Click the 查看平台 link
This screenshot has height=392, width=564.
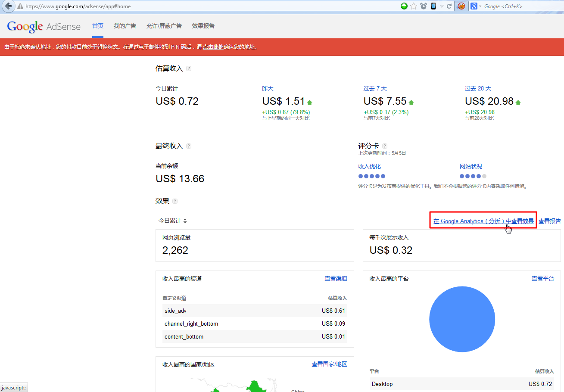click(543, 278)
